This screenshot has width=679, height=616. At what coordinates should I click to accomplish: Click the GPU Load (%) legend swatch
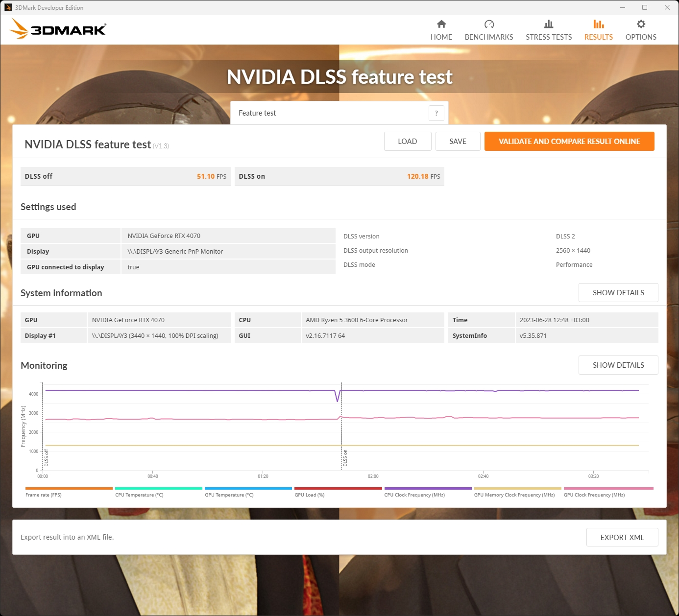coord(338,488)
